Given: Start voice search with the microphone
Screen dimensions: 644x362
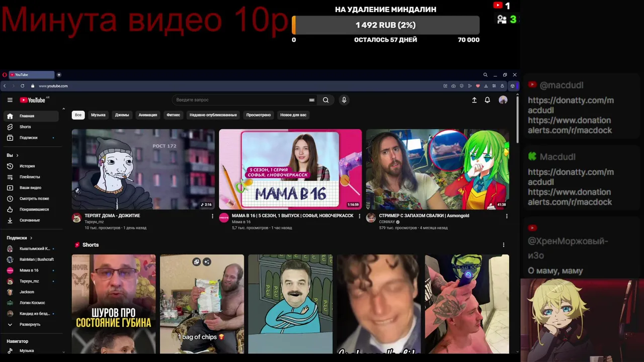Looking at the screenshot, I should 344,100.
